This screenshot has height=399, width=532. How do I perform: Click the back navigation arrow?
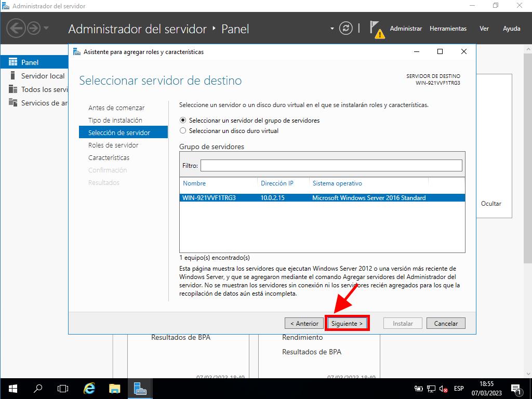[x=16, y=29]
